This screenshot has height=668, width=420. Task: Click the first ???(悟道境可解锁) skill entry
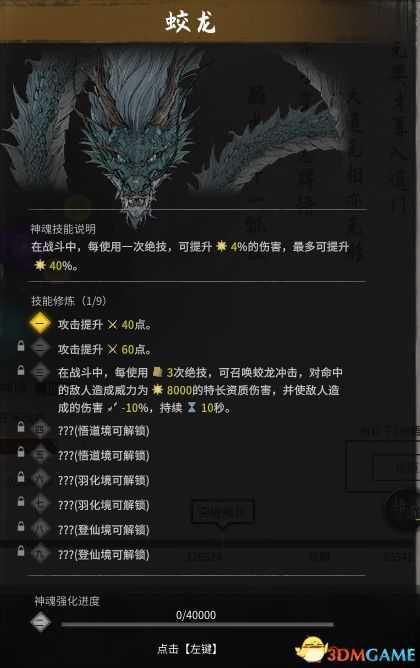tap(104, 431)
